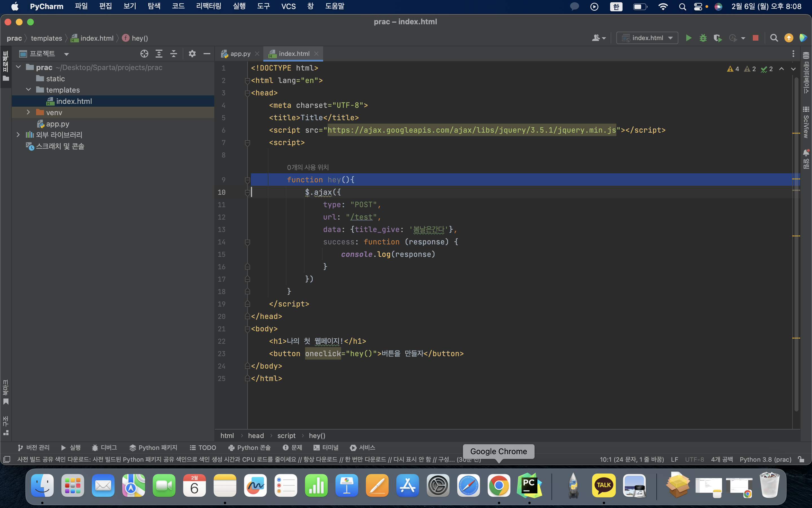Hide the project tool window
The width and height of the screenshot is (812, 508).
(x=207, y=53)
